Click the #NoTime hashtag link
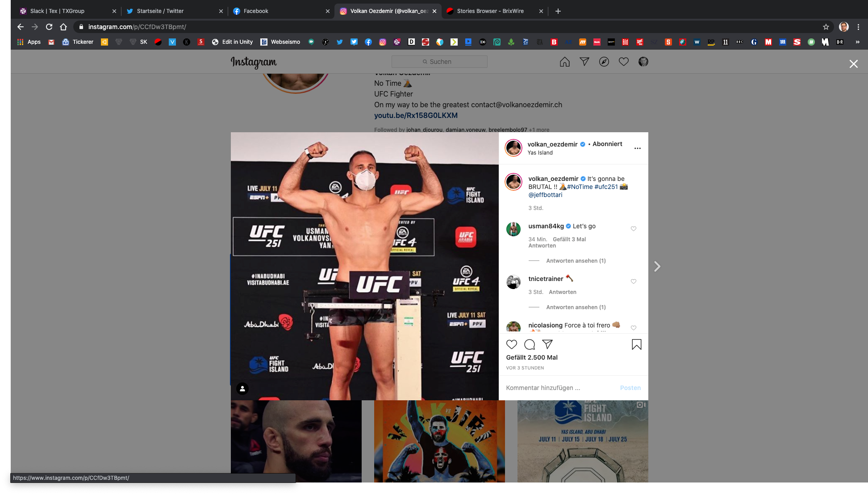The height and width of the screenshot is (495, 868). click(x=580, y=187)
